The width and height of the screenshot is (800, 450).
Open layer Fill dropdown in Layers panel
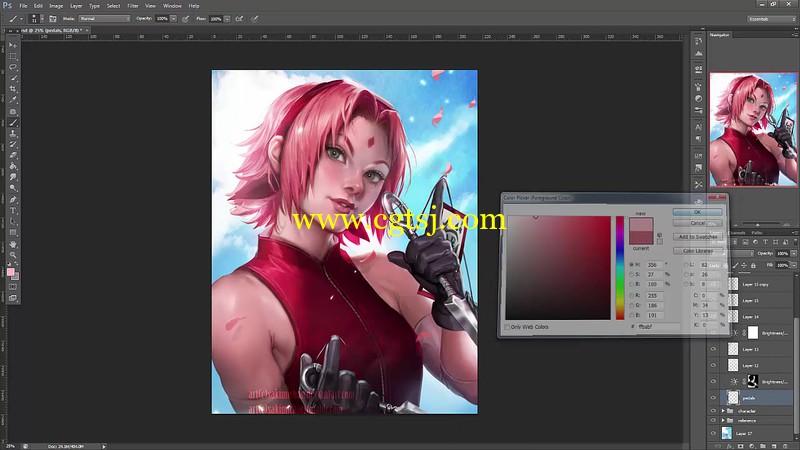tap(794, 265)
